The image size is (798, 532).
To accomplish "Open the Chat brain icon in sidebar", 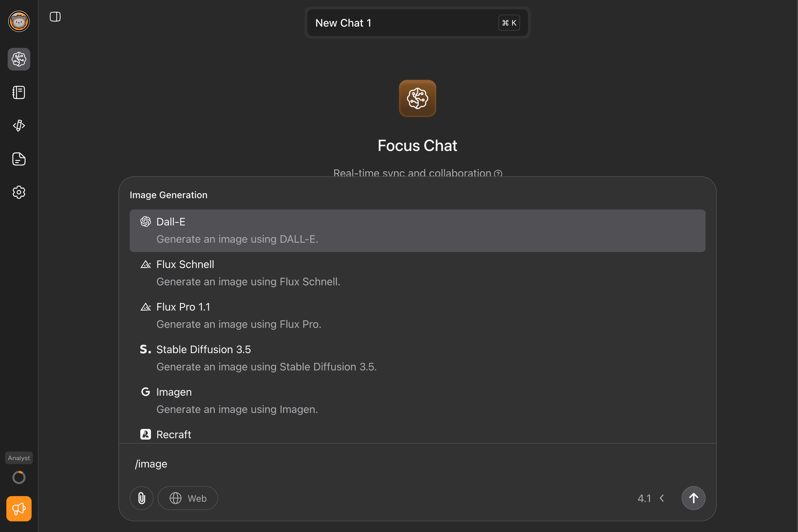I will tap(19, 59).
